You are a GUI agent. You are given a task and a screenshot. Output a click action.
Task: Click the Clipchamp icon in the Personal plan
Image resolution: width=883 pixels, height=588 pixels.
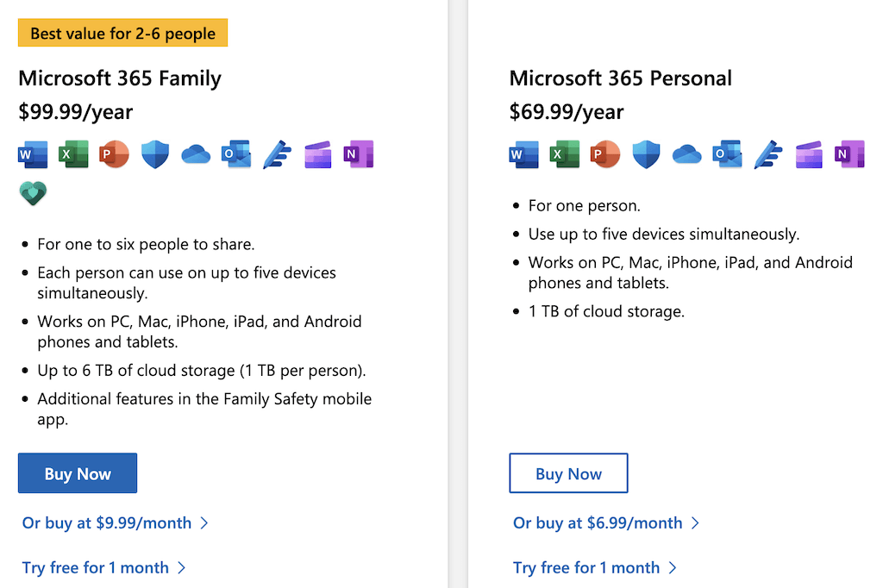(809, 154)
